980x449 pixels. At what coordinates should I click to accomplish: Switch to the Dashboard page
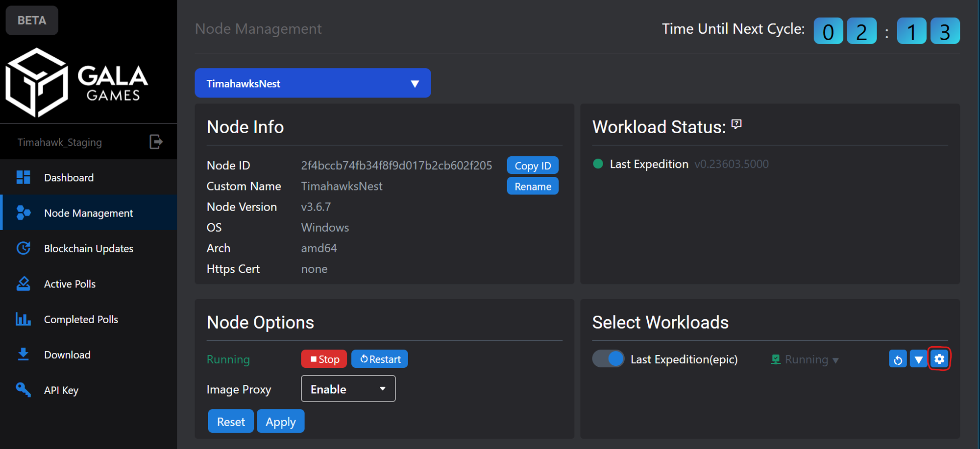click(69, 177)
